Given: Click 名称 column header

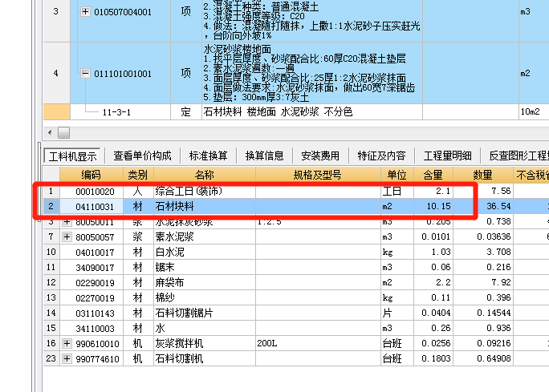Looking at the screenshot, I should click(205, 175).
